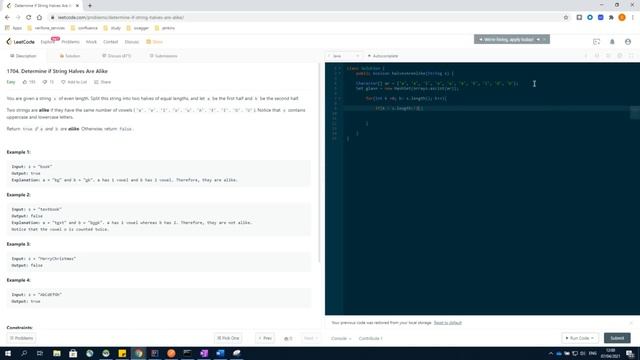Open the browser extensions puzzle icon
This screenshot has width=640, height=360.
coord(611,18)
